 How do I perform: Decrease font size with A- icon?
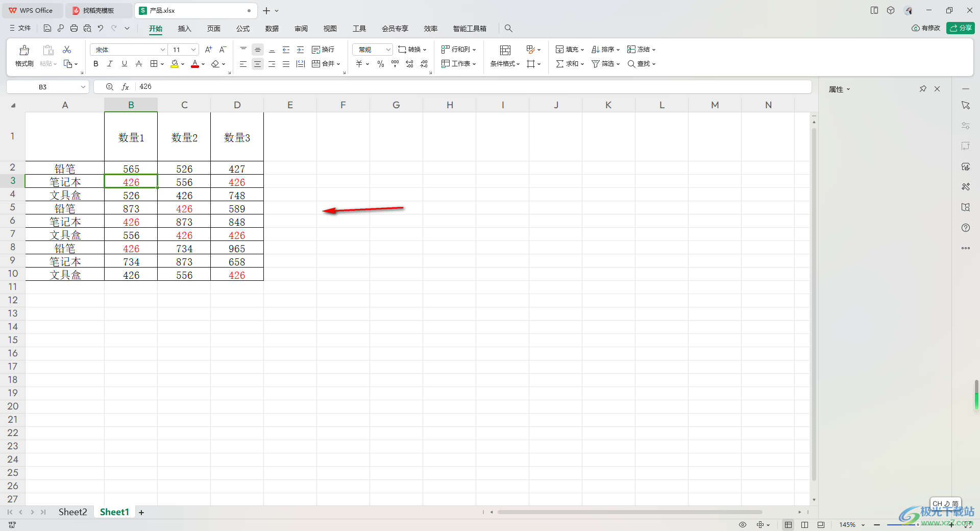(223, 50)
